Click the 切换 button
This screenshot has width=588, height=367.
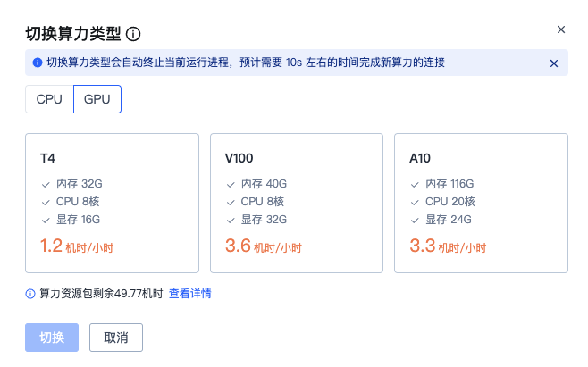click(52, 338)
